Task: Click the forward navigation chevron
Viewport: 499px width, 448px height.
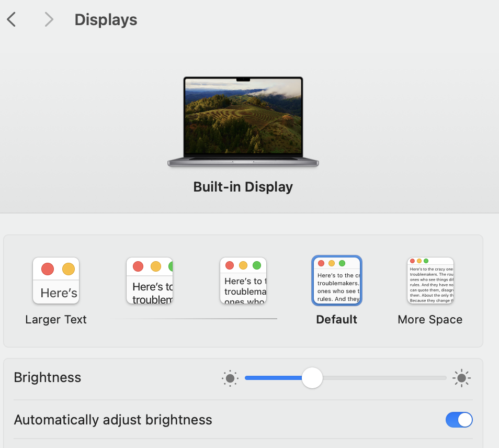Action: pyautogui.click(x=49, y=19)
